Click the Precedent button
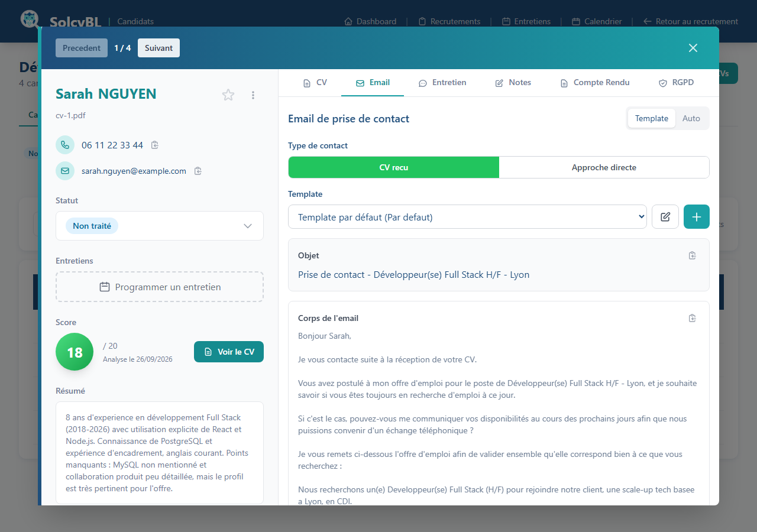 82,48
